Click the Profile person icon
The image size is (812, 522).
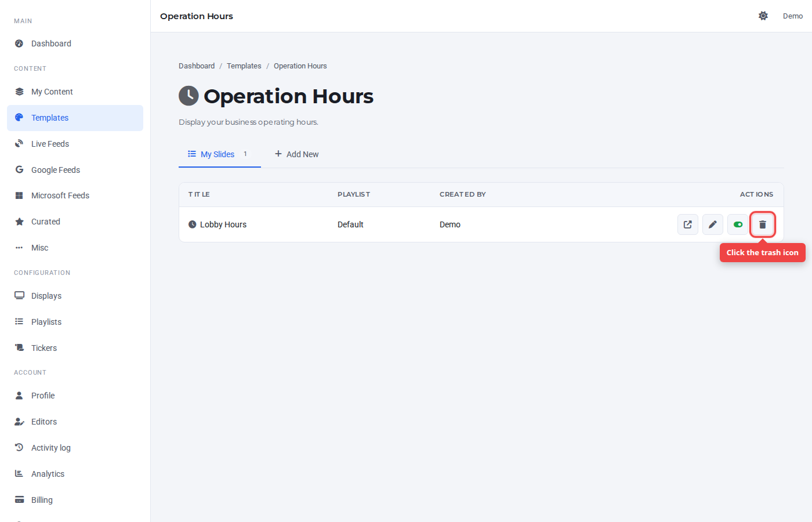coord(19,396)
